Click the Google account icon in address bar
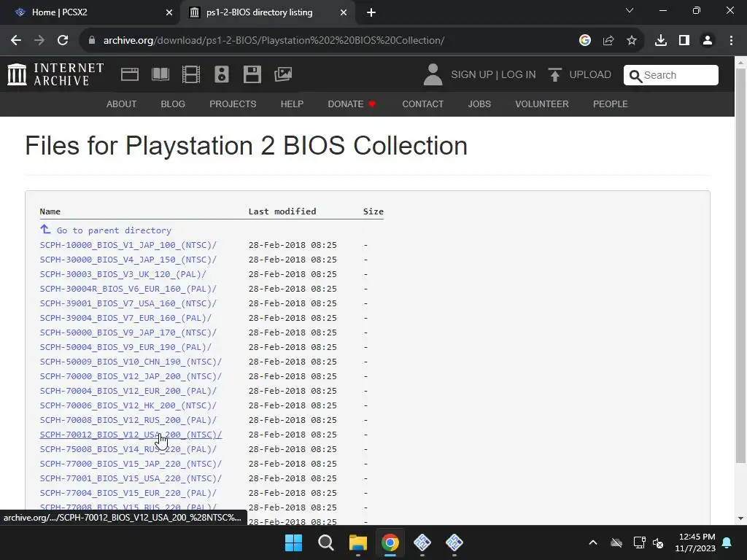747x560 pixels. pos(585,41)
